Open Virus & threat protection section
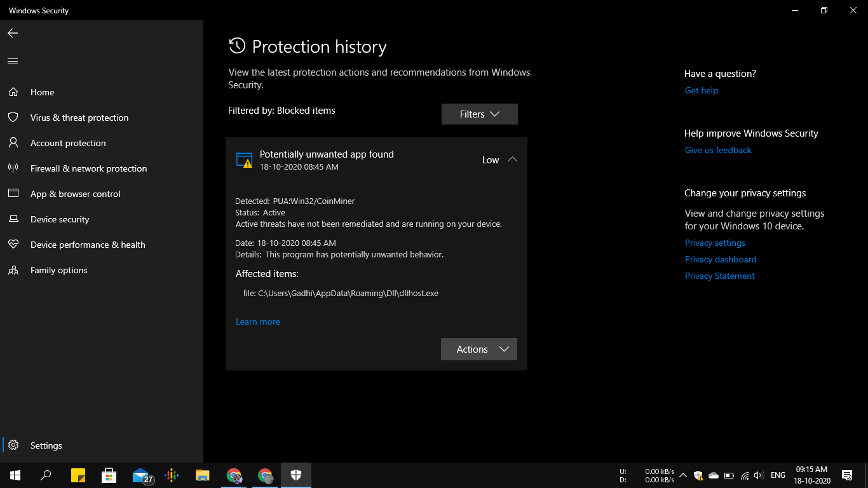 tap(79, 118)
